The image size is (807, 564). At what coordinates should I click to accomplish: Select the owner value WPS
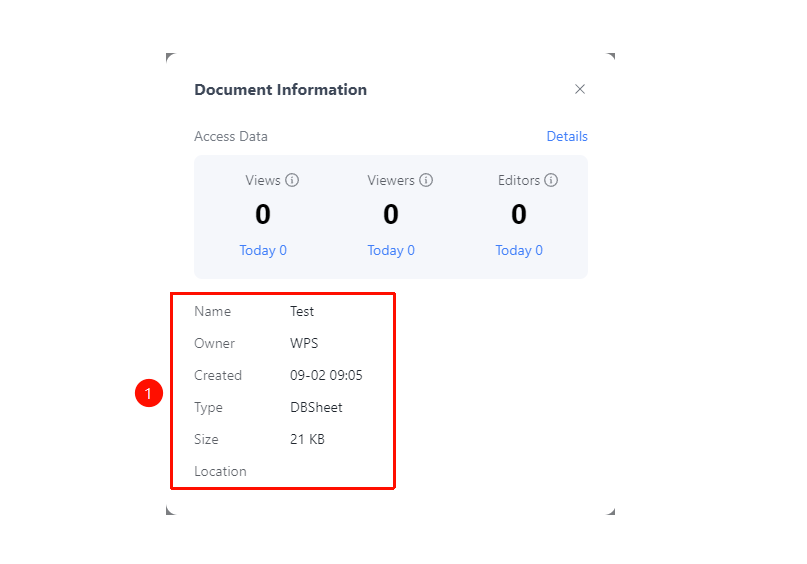(x=304, y=343)
